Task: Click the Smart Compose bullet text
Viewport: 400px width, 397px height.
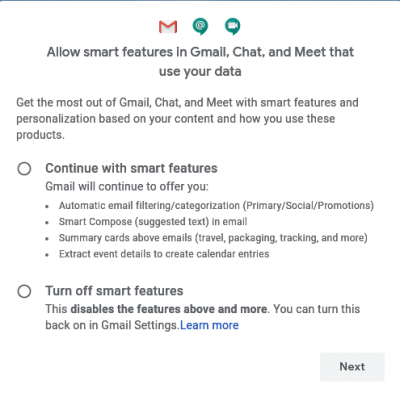Action: point(153,222)
